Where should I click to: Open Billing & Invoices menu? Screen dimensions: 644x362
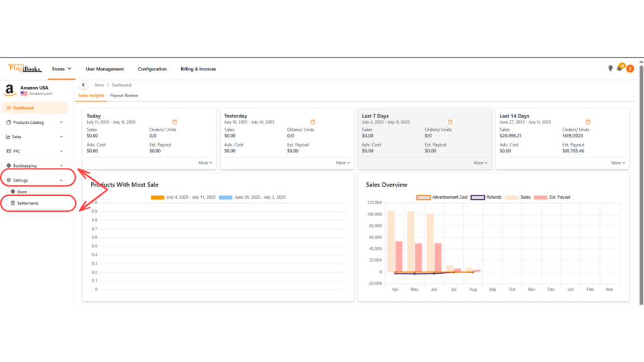198,69
